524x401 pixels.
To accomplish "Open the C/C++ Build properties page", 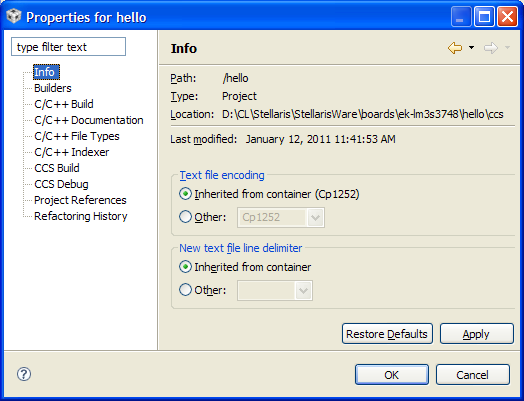I will 63,104.
